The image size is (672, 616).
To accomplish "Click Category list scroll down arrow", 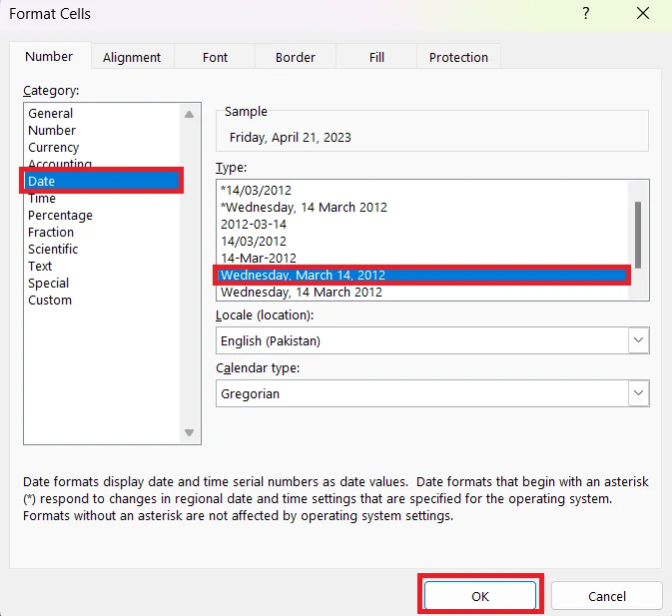I will click(x=189, y=432).
